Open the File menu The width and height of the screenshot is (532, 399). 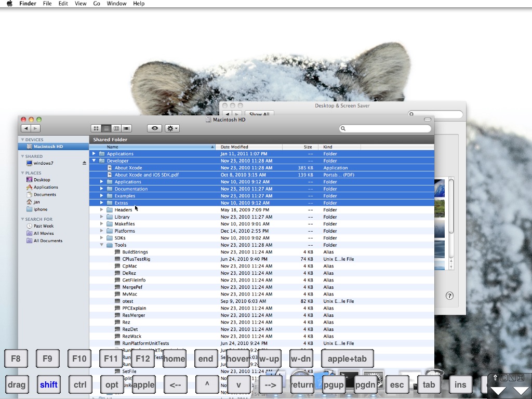click(x=47, y=4)
